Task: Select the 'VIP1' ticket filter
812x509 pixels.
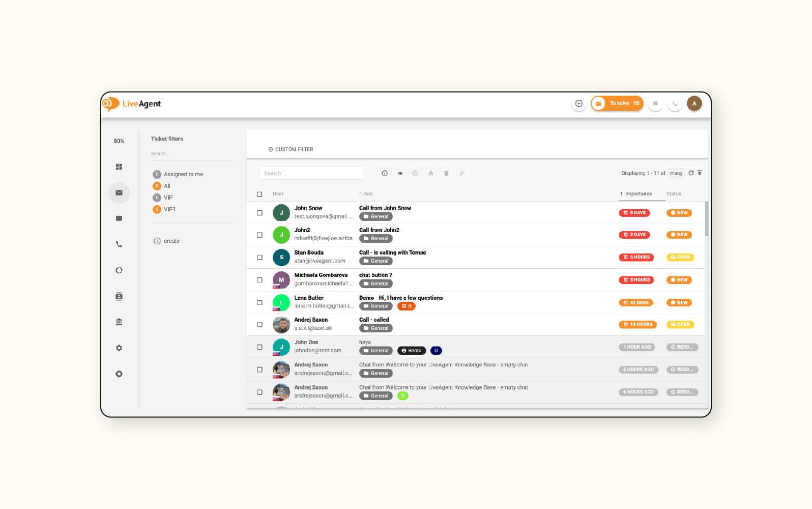Action: point(164,209)
